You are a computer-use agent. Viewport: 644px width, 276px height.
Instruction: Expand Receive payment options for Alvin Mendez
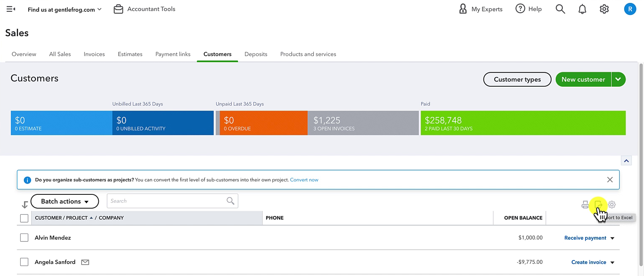pos(612,238)
